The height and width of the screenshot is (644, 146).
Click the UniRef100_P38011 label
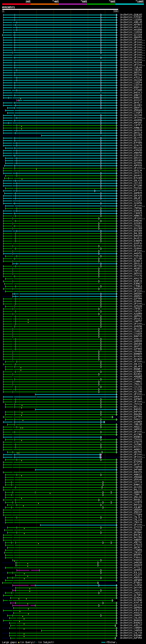click(x=131, y=557)
